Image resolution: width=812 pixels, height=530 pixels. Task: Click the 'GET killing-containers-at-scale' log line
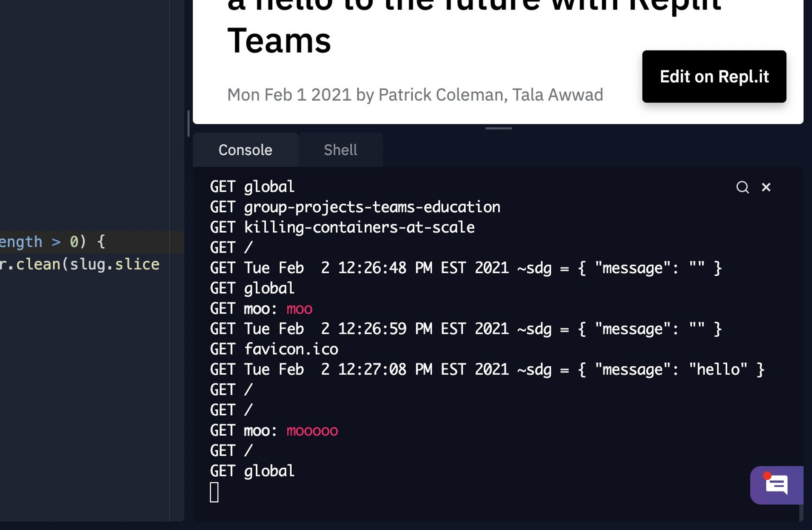pos(342,228)
